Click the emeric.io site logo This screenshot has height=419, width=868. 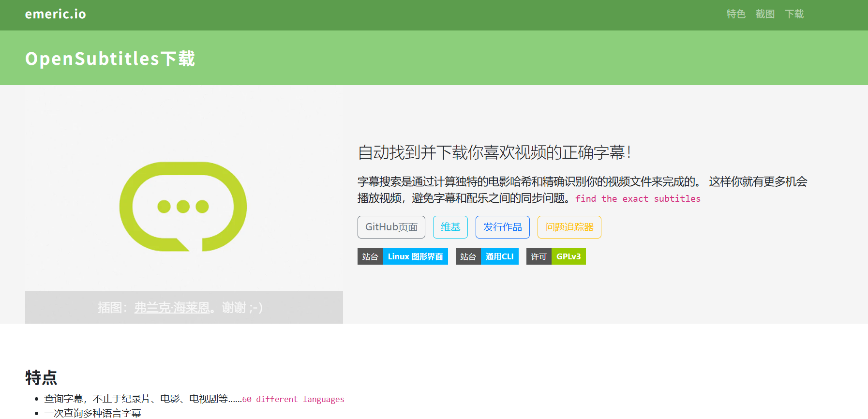point(56,14)
